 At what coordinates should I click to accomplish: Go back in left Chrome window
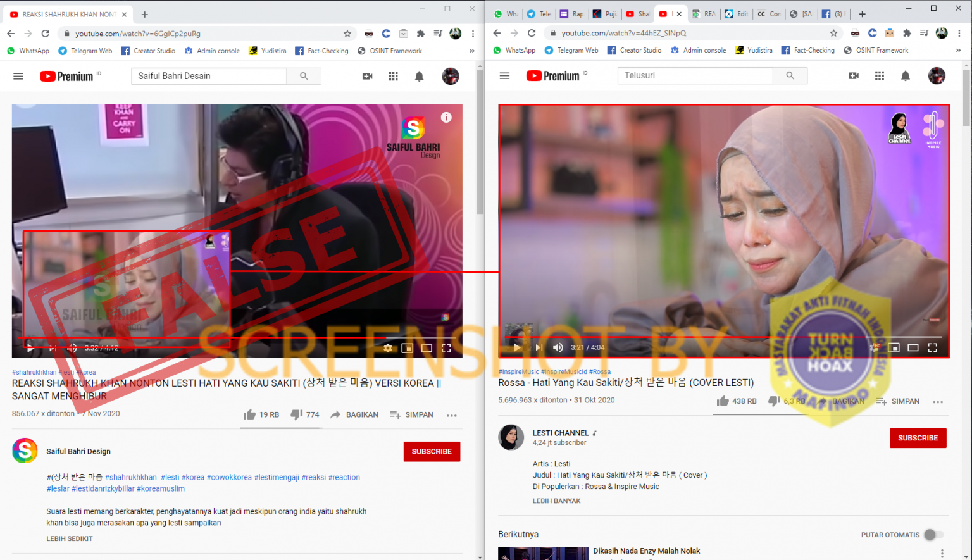pos(11,34)
